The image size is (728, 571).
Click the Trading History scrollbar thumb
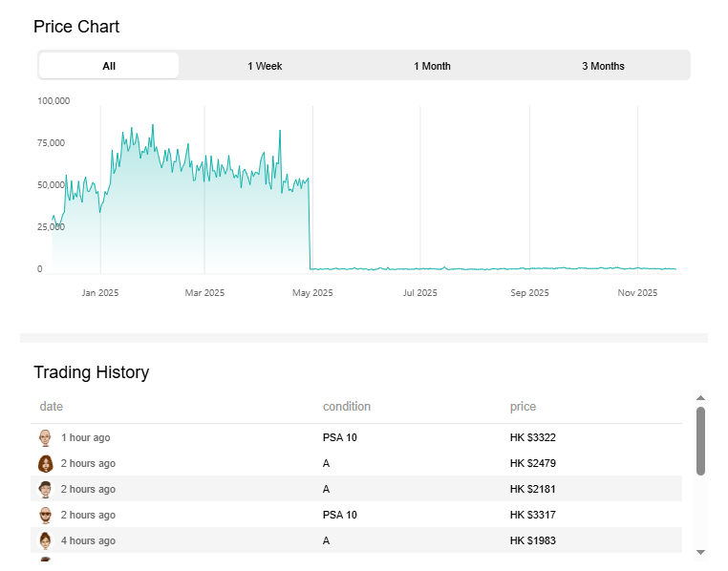700,440
